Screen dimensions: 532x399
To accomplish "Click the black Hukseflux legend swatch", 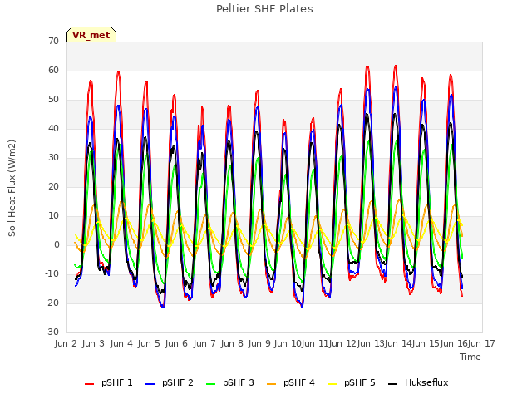I will pyautogui.click(x=393, y=384).
